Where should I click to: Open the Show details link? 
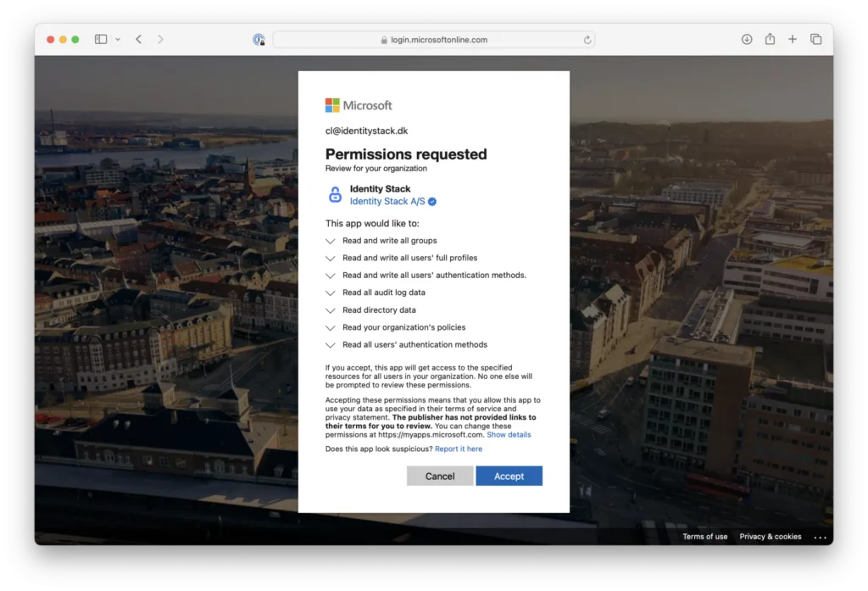click(509, 435)
